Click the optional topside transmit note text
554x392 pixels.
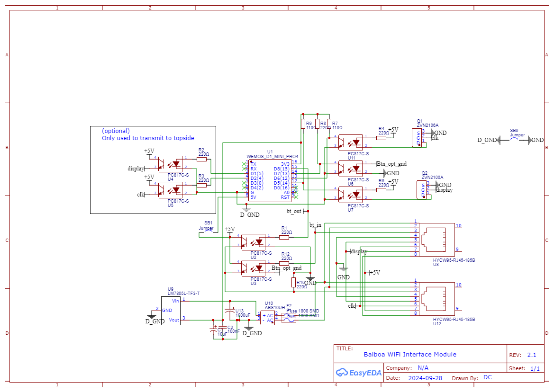click(148, 134)
